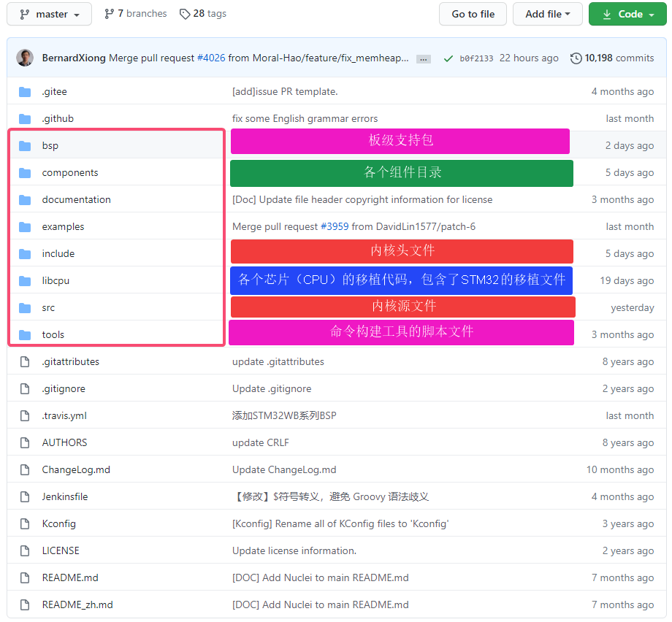Open commit '添加STM32WB系列BSP'

tap(283, 415)
